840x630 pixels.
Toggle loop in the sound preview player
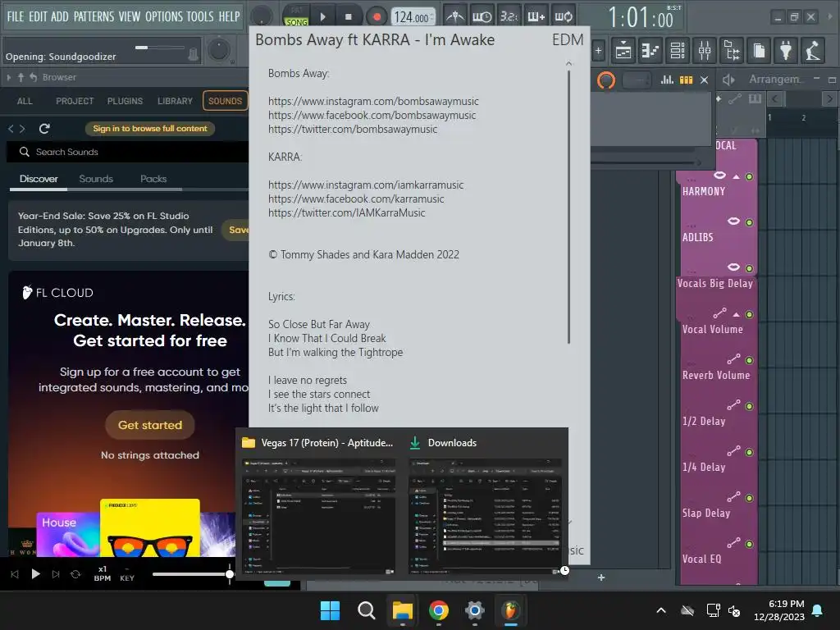(75, 574)
